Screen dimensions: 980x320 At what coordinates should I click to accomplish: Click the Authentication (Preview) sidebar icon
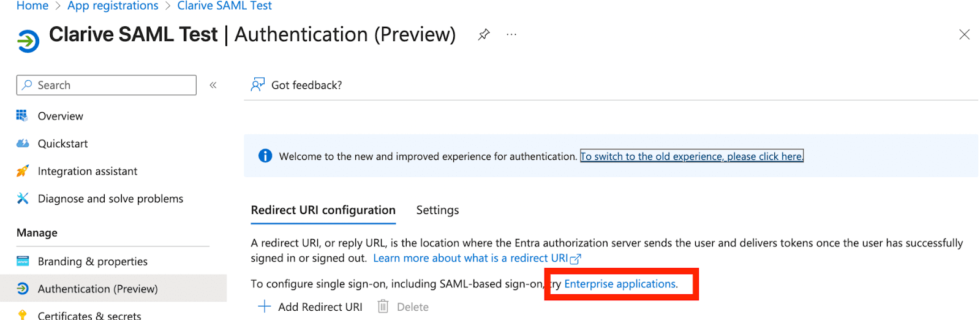[23, 288]
